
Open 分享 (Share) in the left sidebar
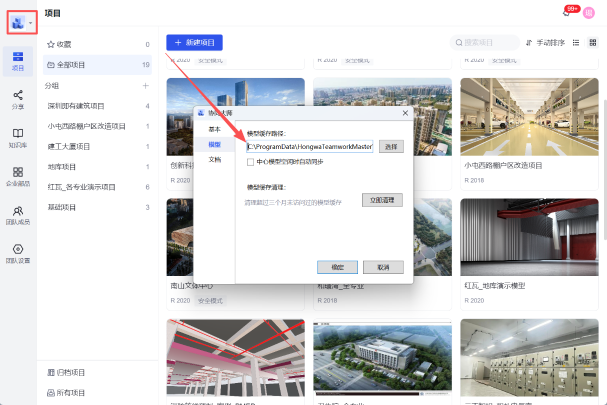[18, 98]
